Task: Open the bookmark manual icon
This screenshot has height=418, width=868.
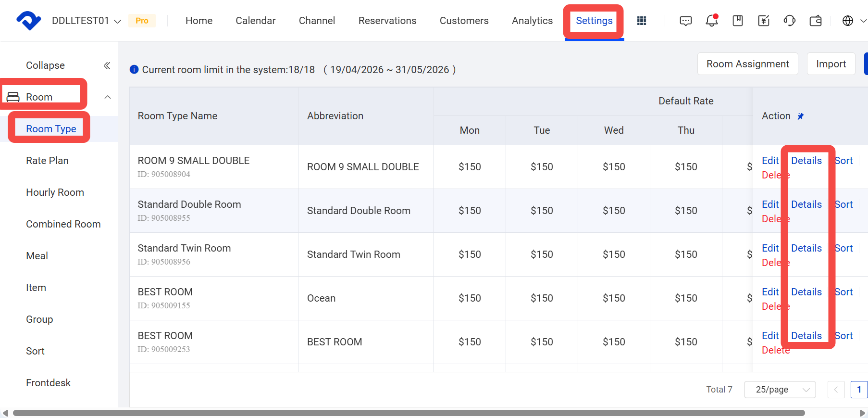Action: point(738,21)
